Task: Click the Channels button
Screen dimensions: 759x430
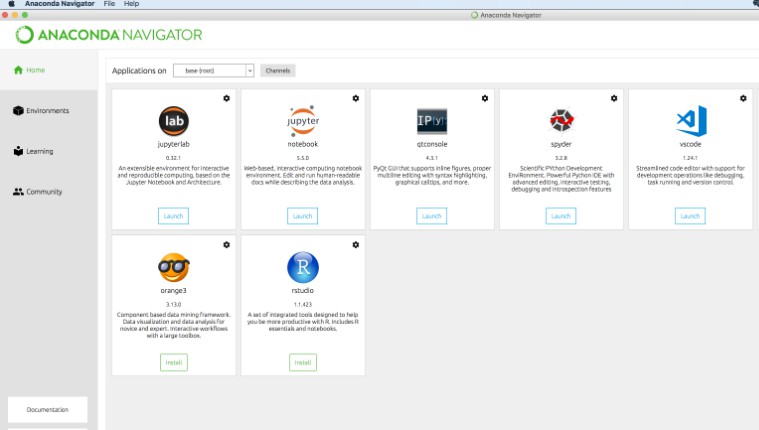Action: coord(278,71)
